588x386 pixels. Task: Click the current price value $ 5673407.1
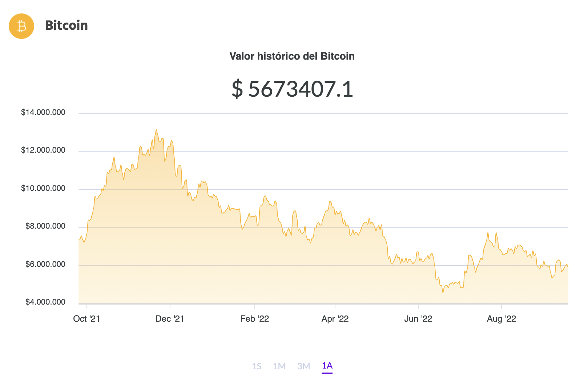tap(292, 89)
